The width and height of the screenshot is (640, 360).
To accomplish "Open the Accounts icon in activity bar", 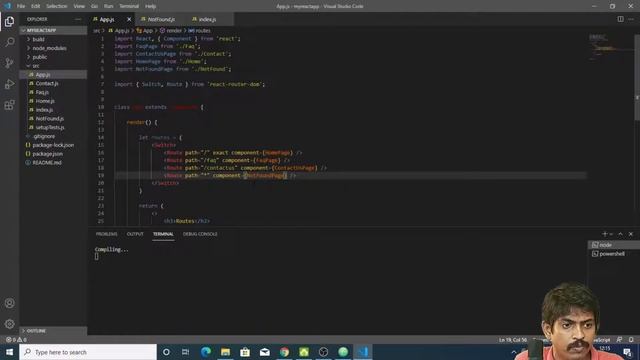I will click(x=9, y=303).
